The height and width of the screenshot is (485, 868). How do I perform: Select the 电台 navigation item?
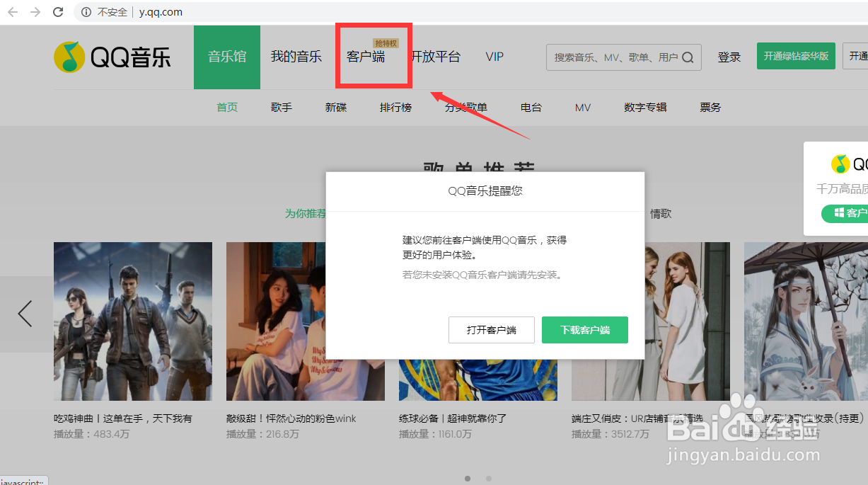pos(531,107)
